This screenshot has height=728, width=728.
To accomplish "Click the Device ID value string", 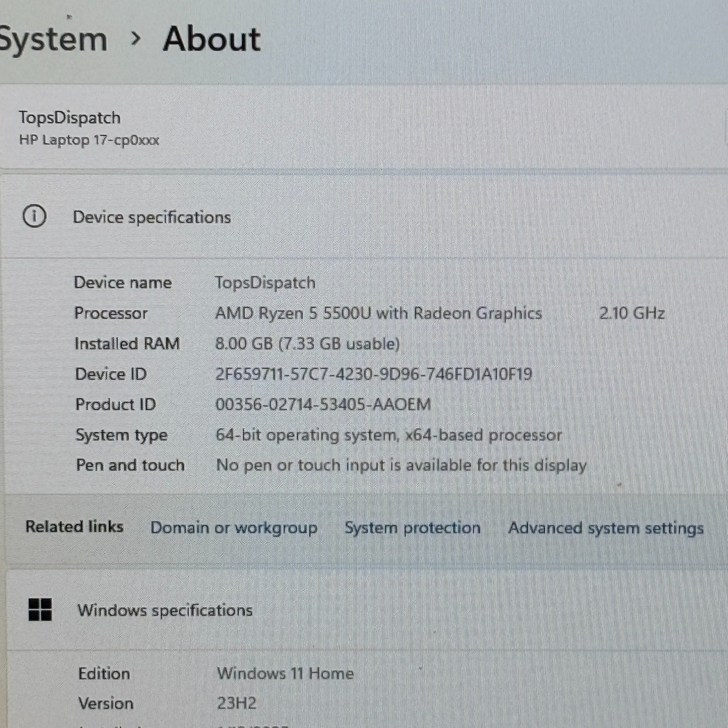I will pyautogui.click(x=373, y=374).
